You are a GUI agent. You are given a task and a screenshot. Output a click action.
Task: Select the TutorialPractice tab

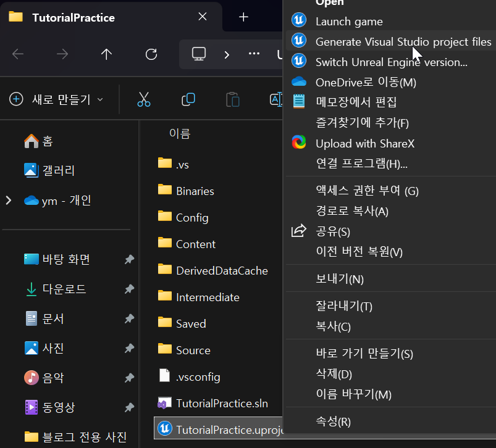point(111,17)
